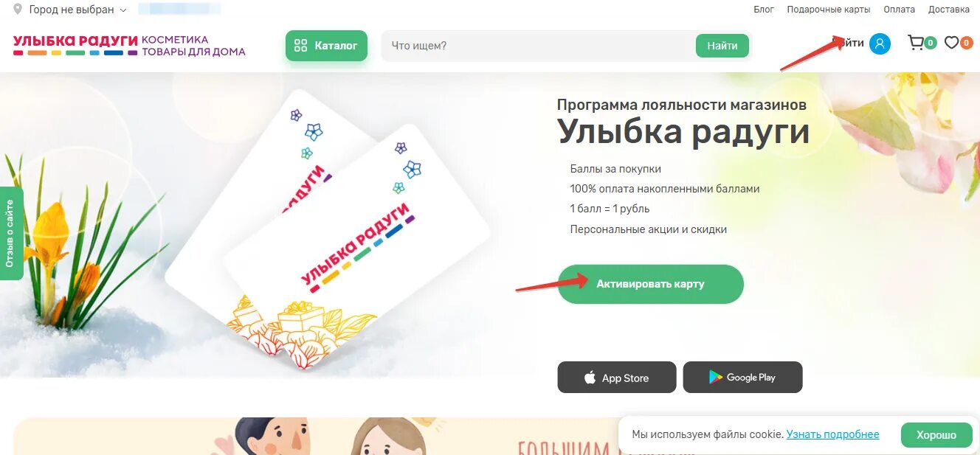Accept cookies with Хорошо button
980x455 pixels.
click(936, 435)
